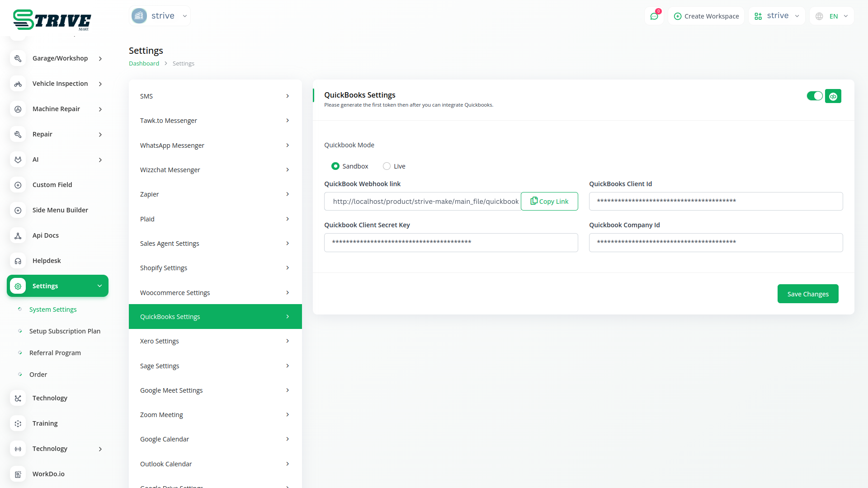Image resolution: width=868 pixels, height=488 pixels.
Task: Expand the Garage/Workshop sidebar menu
Action: click(x=60, y=58)
